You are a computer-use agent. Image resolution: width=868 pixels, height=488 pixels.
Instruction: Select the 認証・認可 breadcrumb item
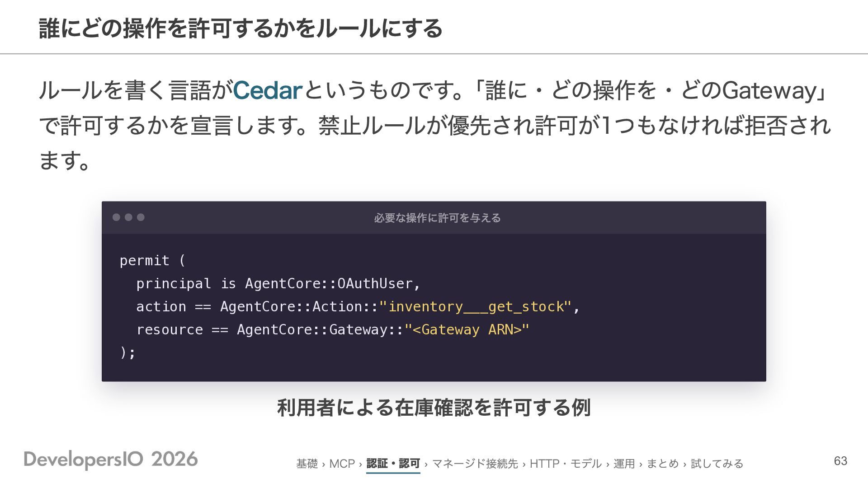click(393, 464)
